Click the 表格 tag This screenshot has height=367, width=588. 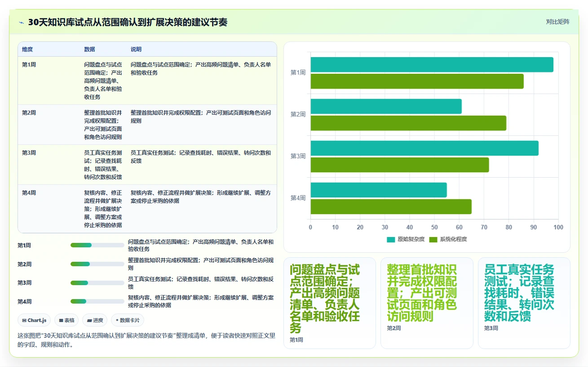[67, 320]
